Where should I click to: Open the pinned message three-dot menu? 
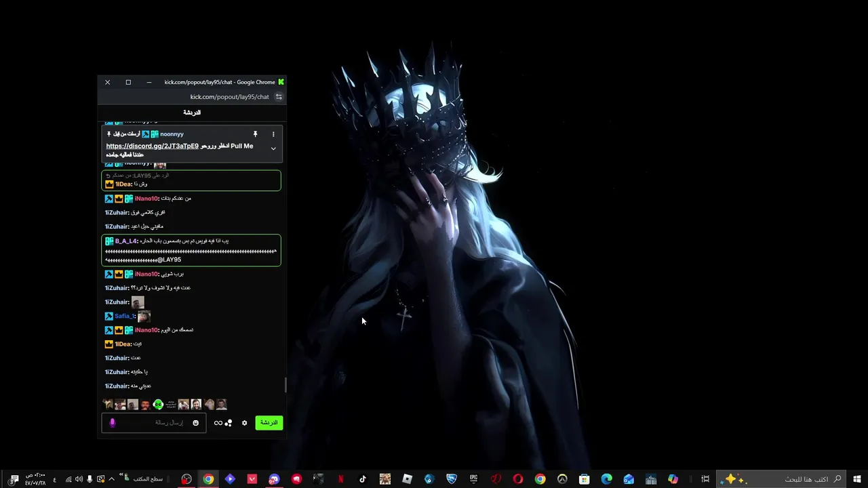click(273, 134)
